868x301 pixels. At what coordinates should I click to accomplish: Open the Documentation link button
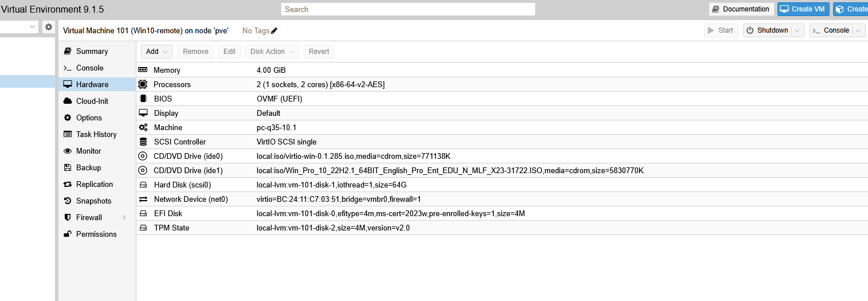click(x=741, y=9)
